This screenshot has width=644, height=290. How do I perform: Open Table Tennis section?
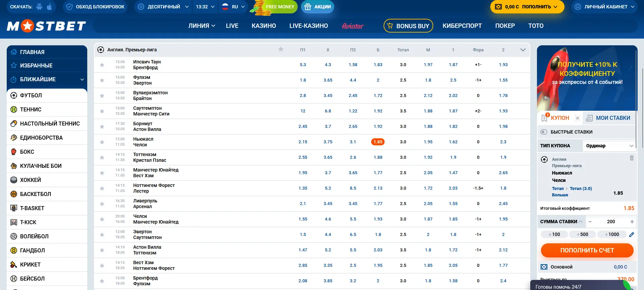[x=47, y=124]
